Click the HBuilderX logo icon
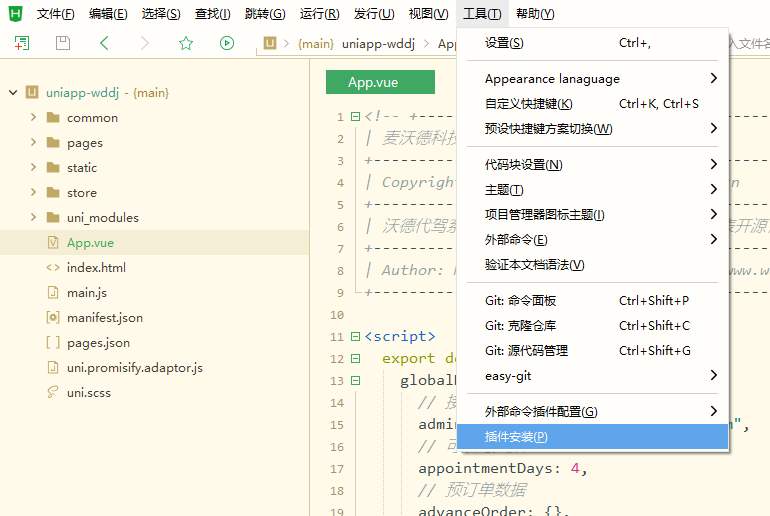This screenshot has width=770, height=516. click(16, 14)
